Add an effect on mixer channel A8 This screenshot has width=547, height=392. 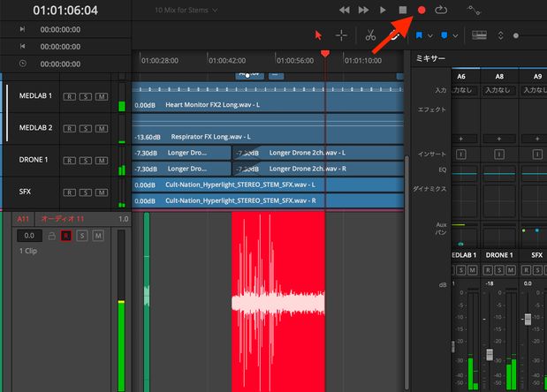pyautogui.click(x=499, y=139)
